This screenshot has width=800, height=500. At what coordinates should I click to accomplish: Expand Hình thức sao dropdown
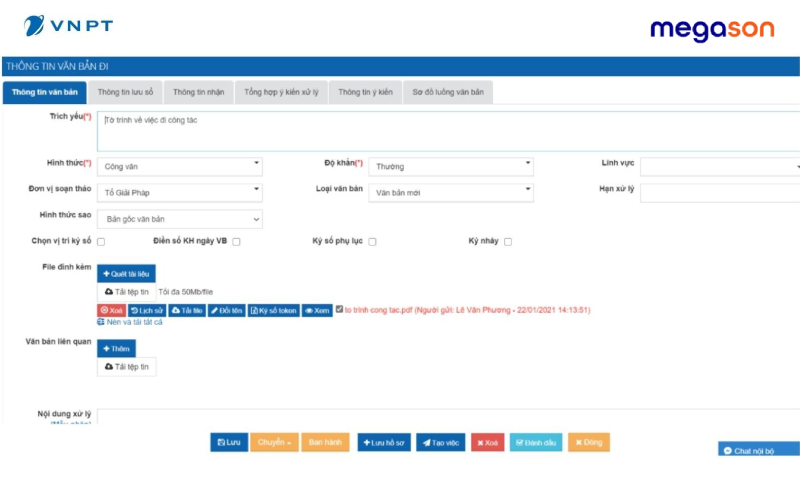pos(180,219)
